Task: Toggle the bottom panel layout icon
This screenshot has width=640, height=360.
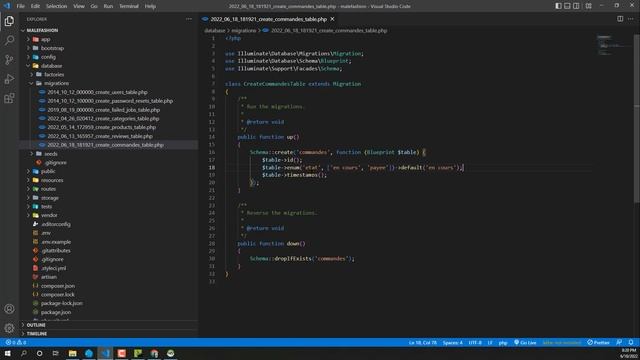Action: [x=567, y=6]
